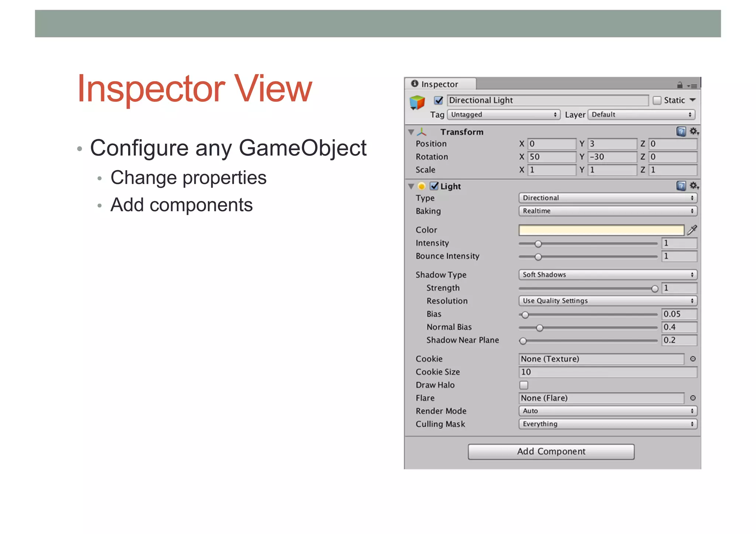Click the Directional Light name field

click(548, 100)
